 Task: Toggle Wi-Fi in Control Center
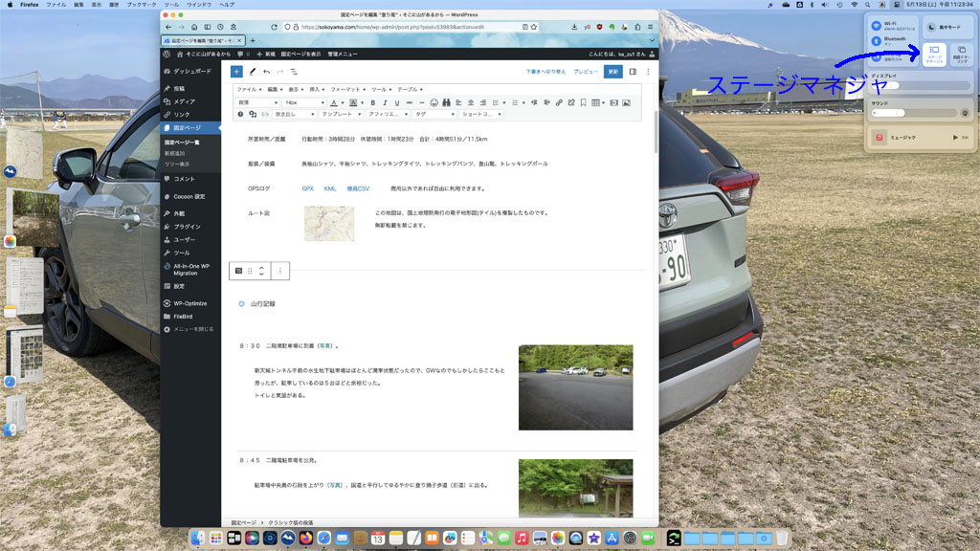pyautogui.click(x=877, y=25)
